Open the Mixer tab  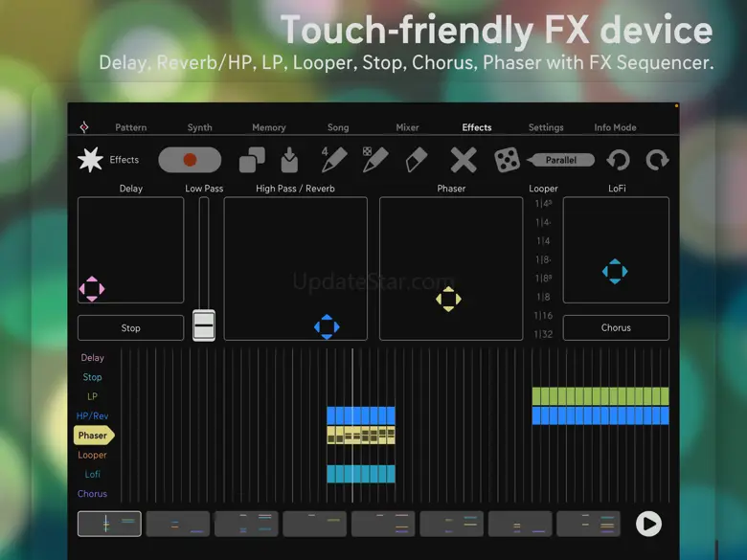407,127
